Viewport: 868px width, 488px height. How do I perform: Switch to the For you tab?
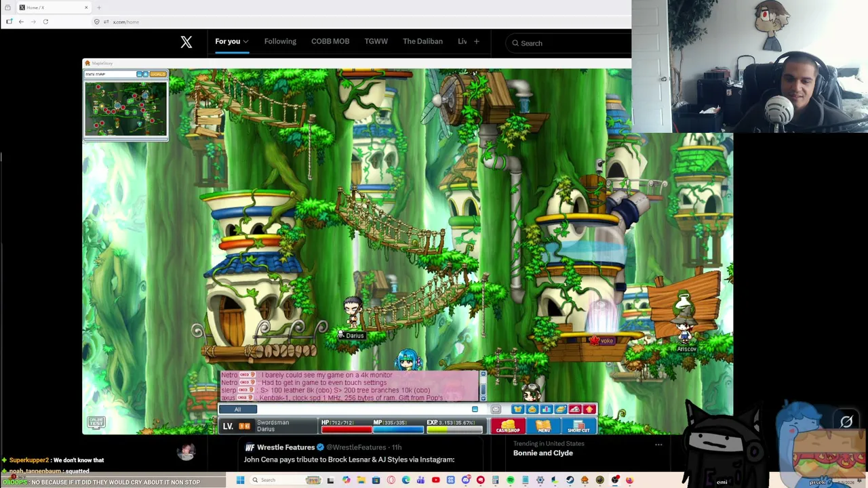pos(228,41)
